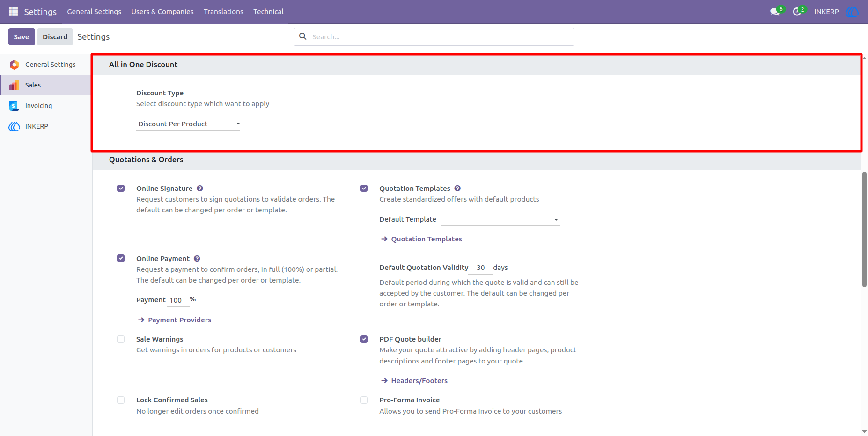
Task: Click the Quotation Templates help icon
Action: 457,189
